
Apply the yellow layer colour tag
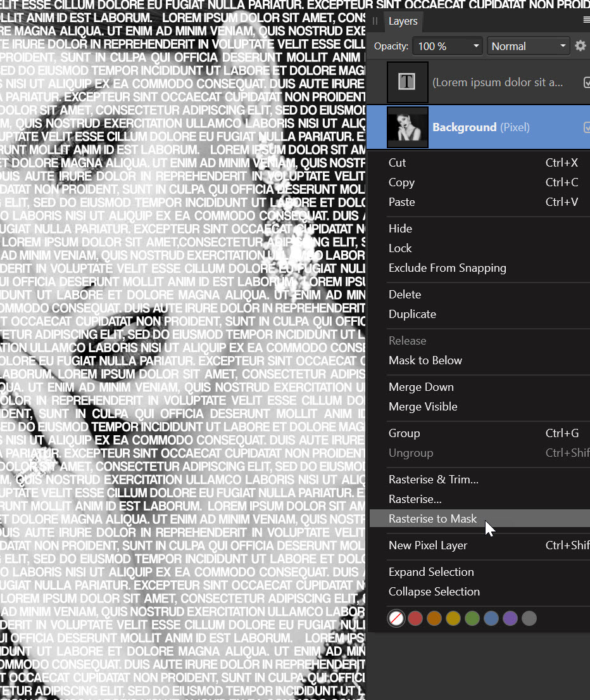453,618
